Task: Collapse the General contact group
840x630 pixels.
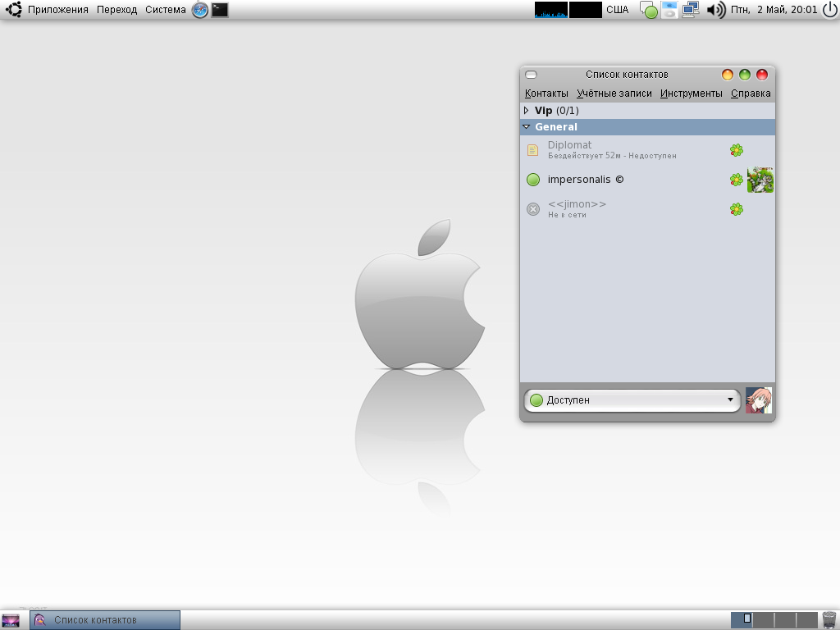Action: coord(527,127)
